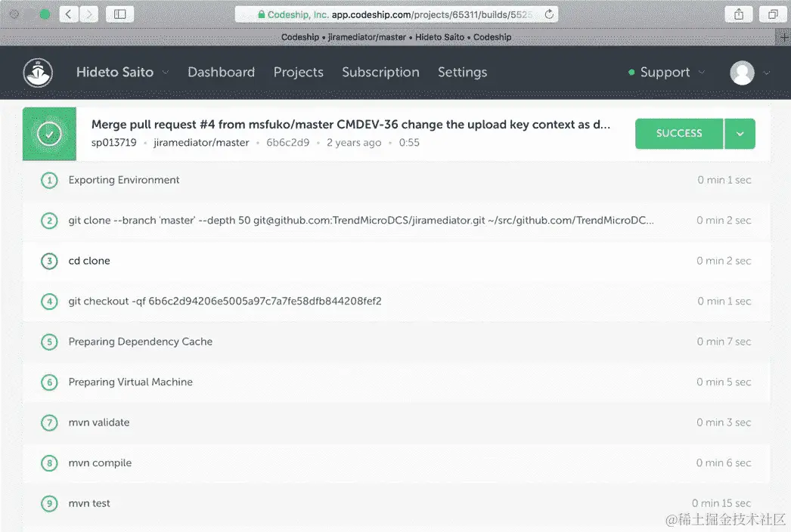This screenshot has width=791, height=532.
Task: Click '0 min 15 sec' duration for mvn test
Action: [x=721, y=503]
